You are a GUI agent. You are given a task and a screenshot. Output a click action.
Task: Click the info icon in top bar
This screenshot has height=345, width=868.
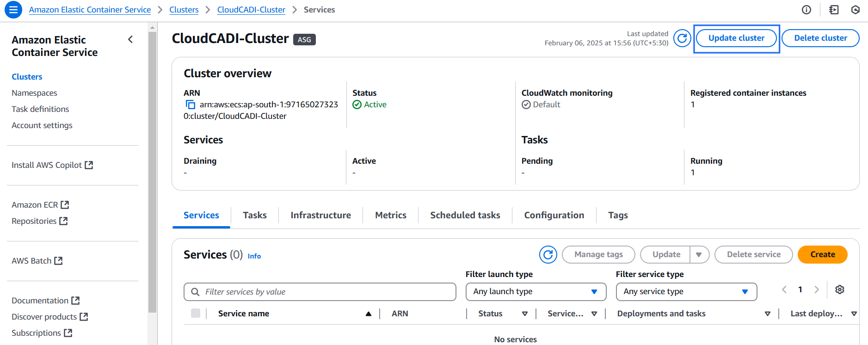(x=806, y=10)
